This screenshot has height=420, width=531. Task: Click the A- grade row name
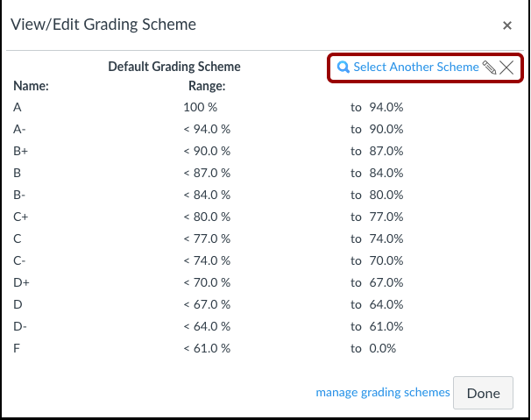tap(19, 129)
